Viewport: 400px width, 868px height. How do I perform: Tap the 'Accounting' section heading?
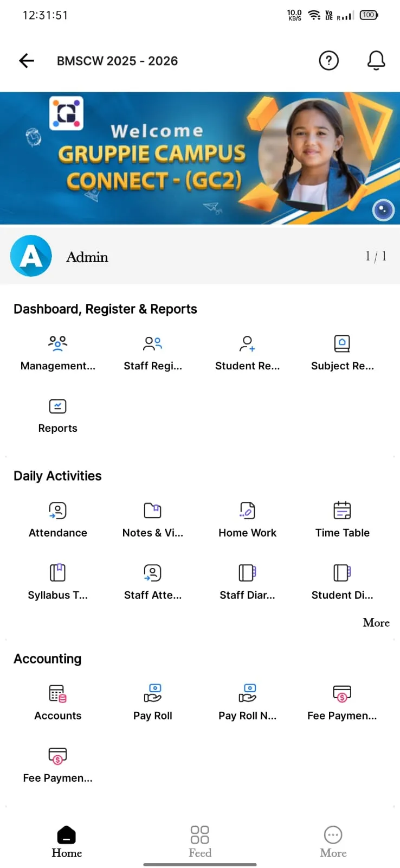[x=48, y=659]
